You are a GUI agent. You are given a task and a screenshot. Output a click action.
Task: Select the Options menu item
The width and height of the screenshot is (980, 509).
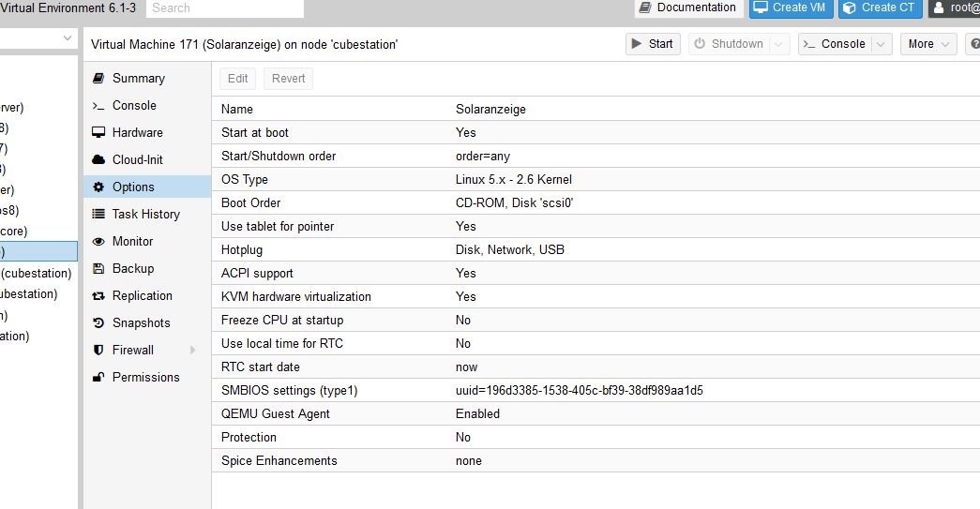pos(133,187)
